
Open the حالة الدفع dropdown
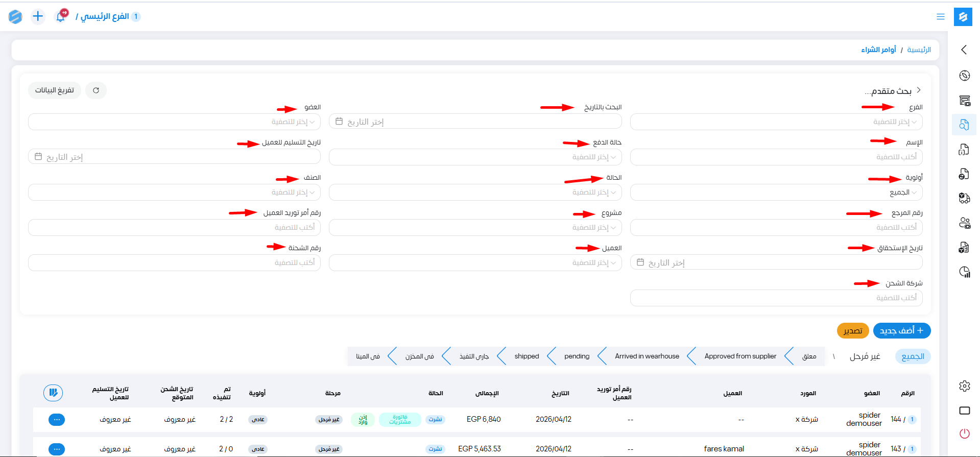tap(475, 157)
